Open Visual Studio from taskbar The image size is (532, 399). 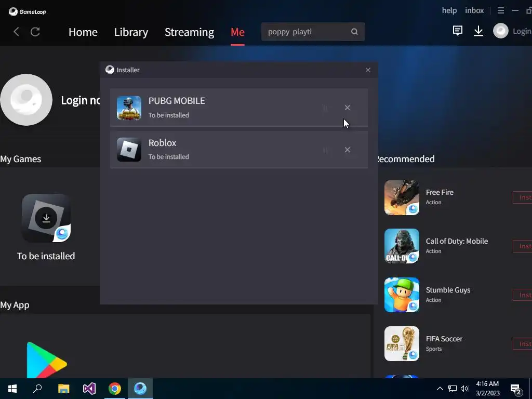pos(89,389)
